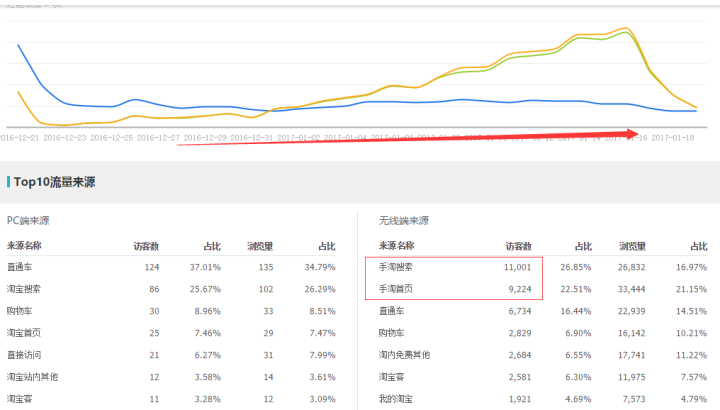Screen dimensions: 720x410
Task: Click the 2016-12-21 date on chart axis
Action: pyautogui.click(x=23, y=137)
